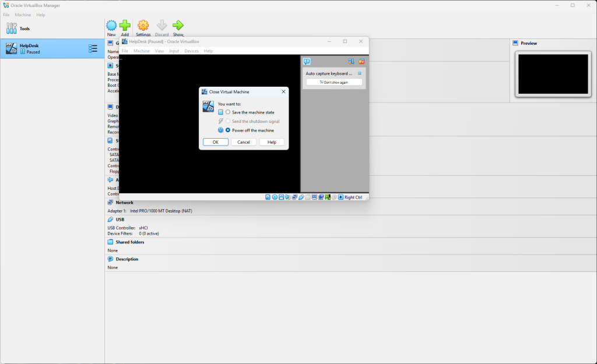
Task: Click the green Show arrow icon
Action: 178,25
